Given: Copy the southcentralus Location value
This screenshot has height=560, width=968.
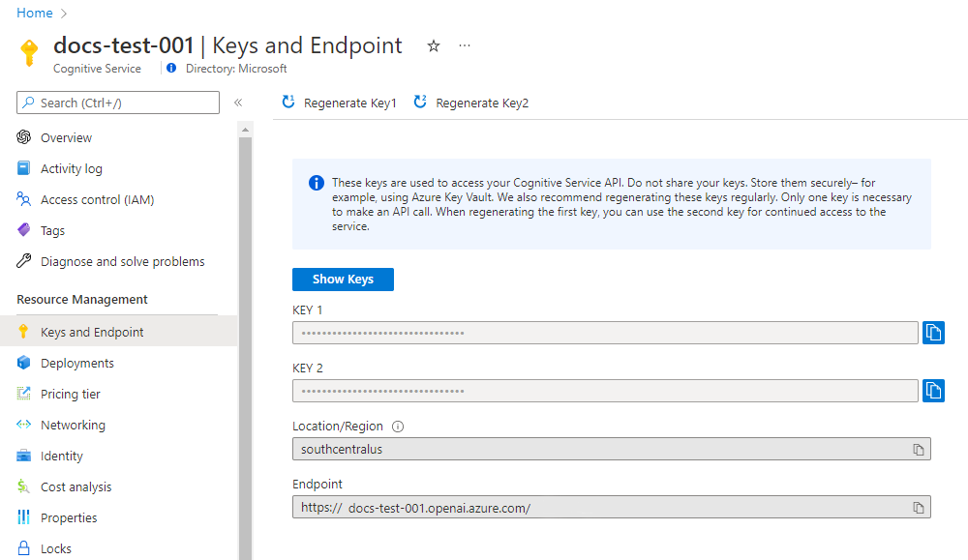Looking at the screenshot, I should coord(918,449).
